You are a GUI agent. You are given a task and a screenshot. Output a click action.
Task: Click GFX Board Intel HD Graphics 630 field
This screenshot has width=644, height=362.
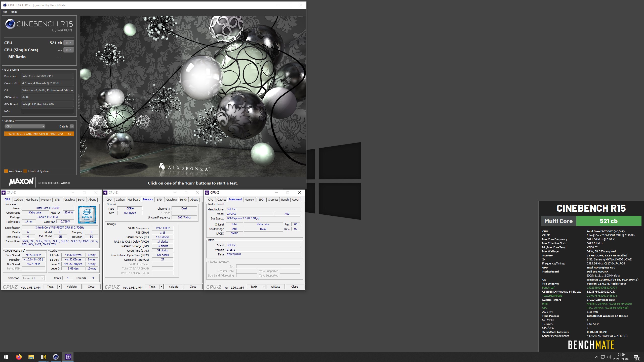click(48, 104)
